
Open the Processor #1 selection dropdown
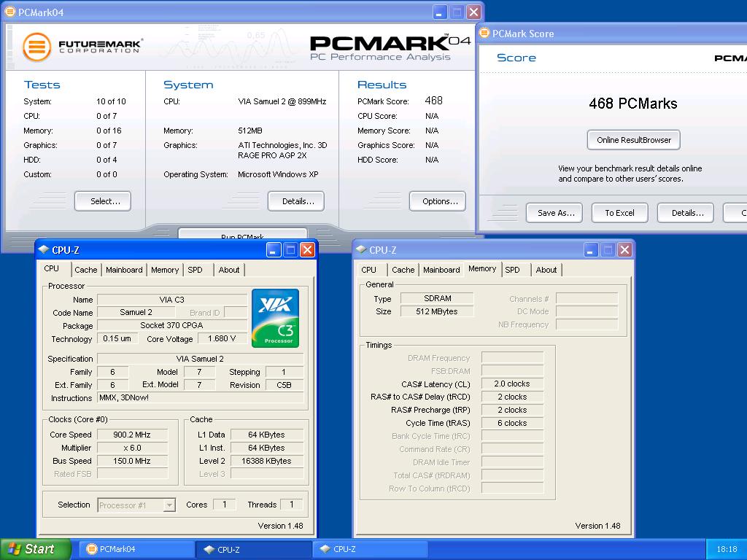tap(169, 505)
